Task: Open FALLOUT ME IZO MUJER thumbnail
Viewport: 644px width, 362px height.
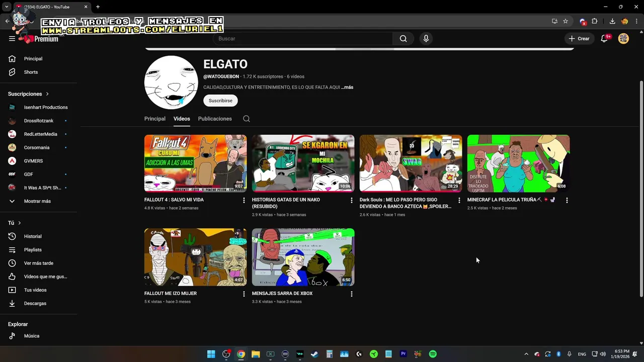Action: (196, 257)
